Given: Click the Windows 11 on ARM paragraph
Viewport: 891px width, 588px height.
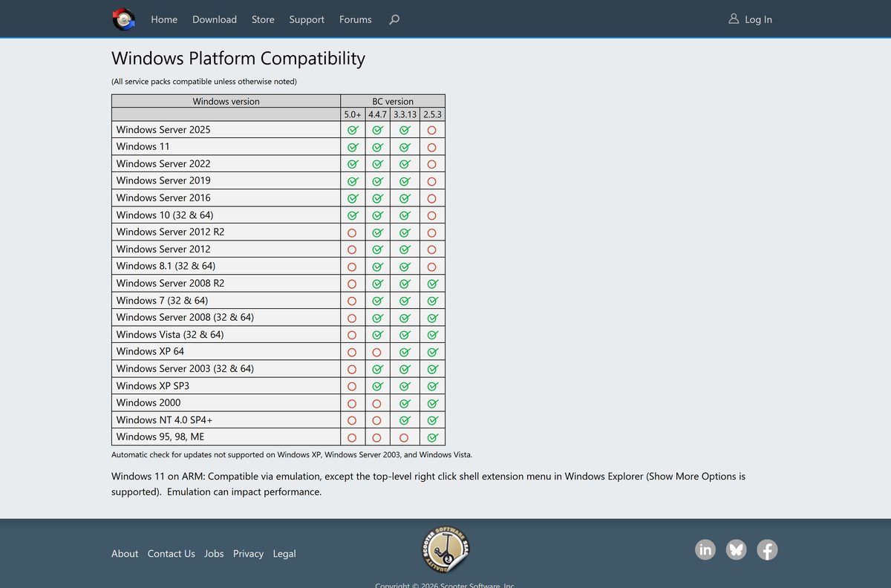Looking at the screenshot, I should (x=428, y=484).
